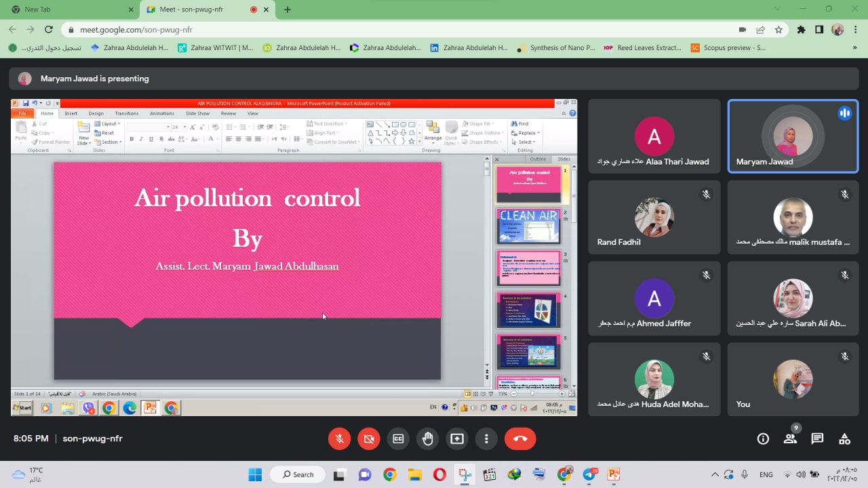Click Replace in the Editing group
This screenshot has width=868, height=488.
pyautogui.click(x=526, y=133)
